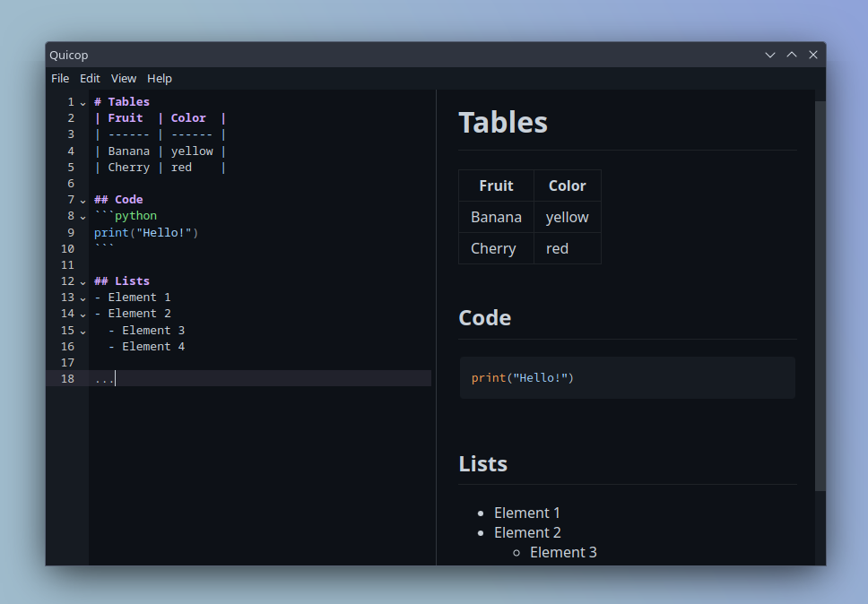The image size is (868, 604).
Task: Click the '## Lists' editor line
Action: tap(122, 281)
